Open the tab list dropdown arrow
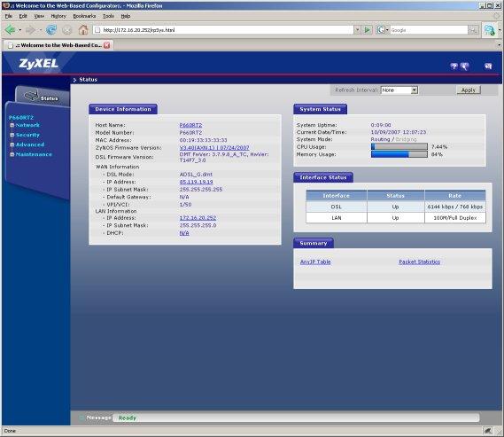The image size is (504, 437). (500, 45)
